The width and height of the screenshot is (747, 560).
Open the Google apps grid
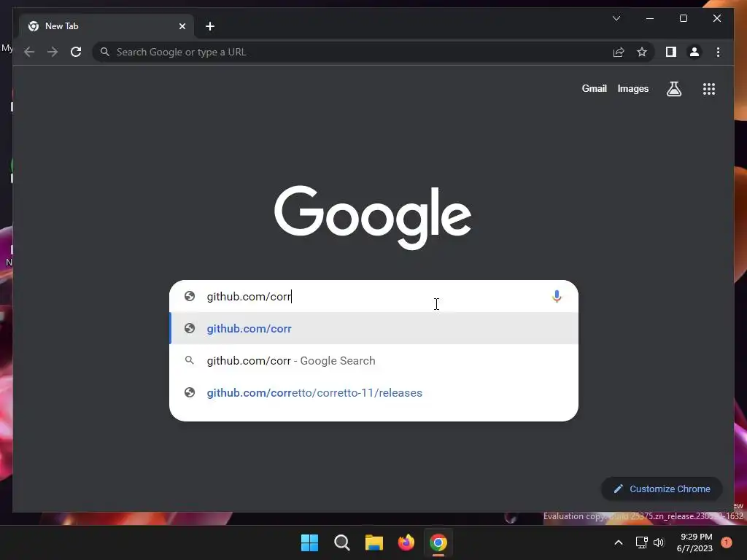[x=709, y=88]
